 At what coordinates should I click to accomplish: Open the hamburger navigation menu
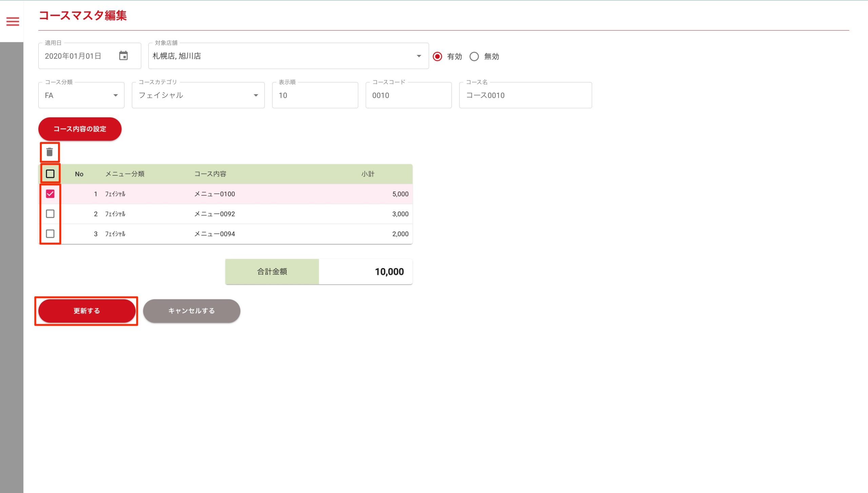click(x=13, y=22)
